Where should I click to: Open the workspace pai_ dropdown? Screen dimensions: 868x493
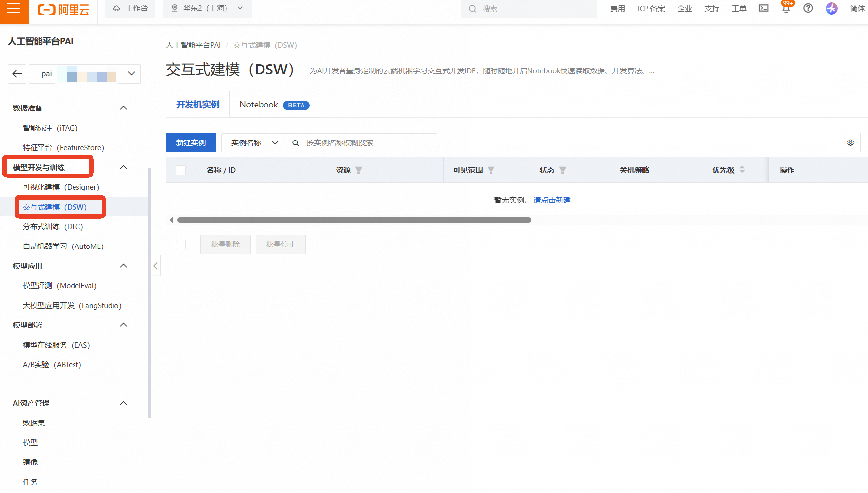(x=84, y=74)
